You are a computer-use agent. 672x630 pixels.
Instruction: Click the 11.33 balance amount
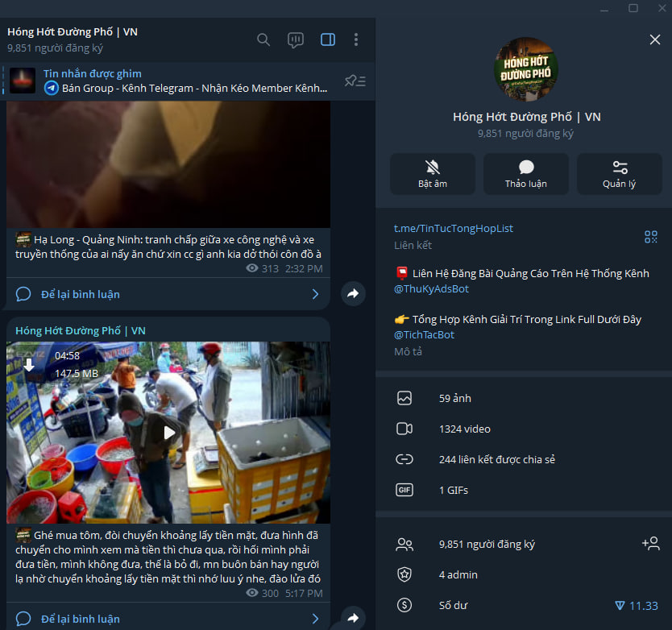click(637, 606)
